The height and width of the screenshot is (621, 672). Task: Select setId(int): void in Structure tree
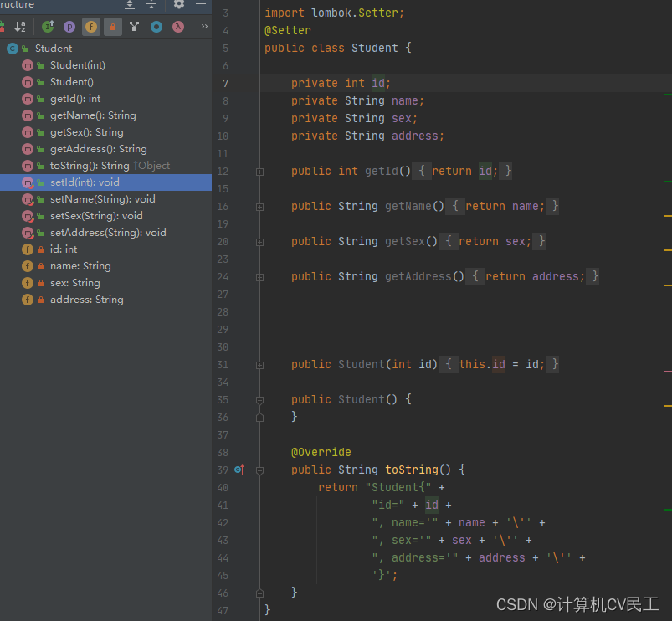(x=85, y=182)
